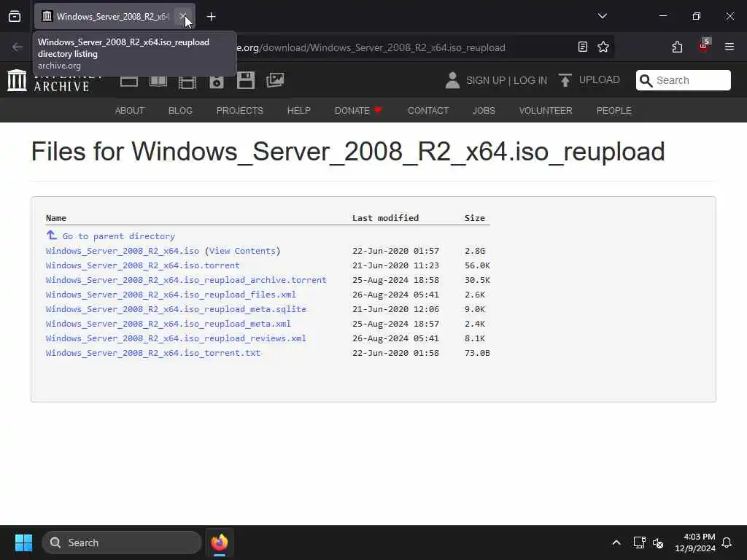
Task: Click the Last modified column header
Action: (385, 218)
